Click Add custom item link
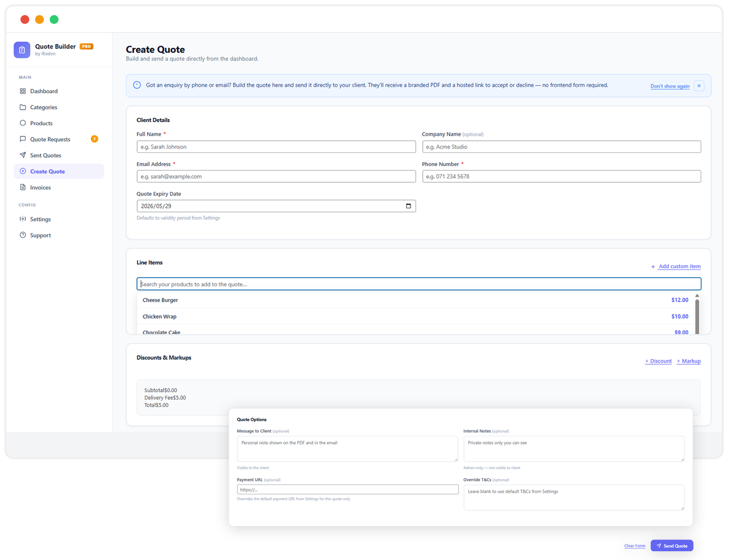The image size is (731, 560). pos(675,266)
